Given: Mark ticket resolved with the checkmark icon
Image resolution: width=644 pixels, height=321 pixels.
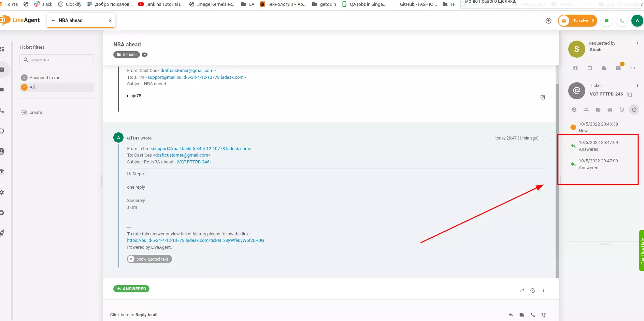Looking at the screenshot, I should click(x=533, y=290).
